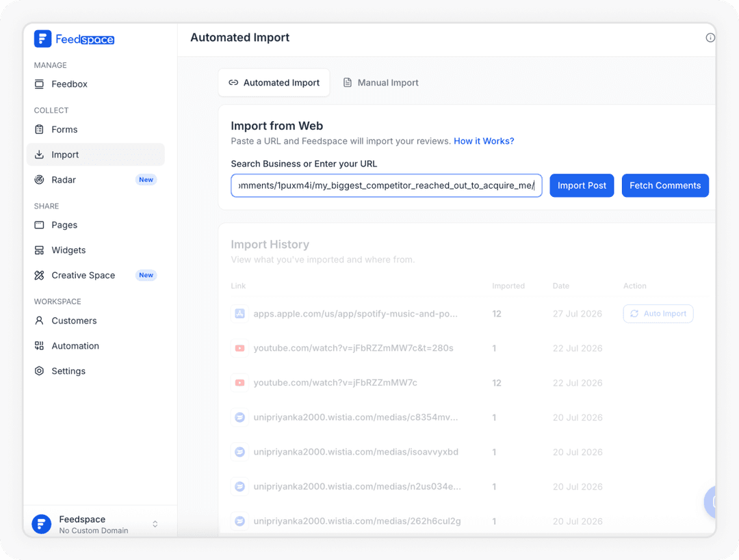Click the Settings hexagon icon
The image size is (739, 560).
point(39,371)
